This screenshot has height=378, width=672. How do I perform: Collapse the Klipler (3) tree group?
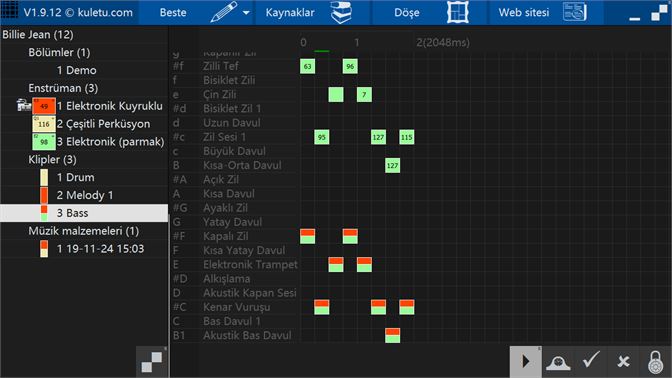point(52,159)
